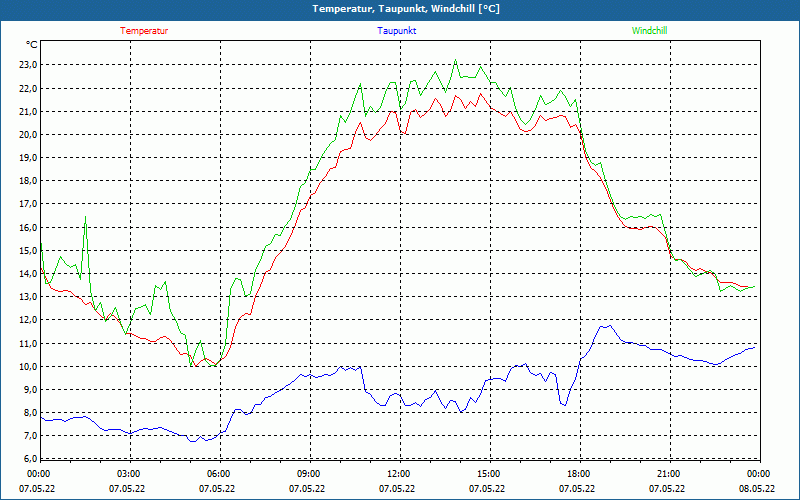The image size is (800, 500).
Task: Select the '15,0' y-axis value
Action: 28,251
